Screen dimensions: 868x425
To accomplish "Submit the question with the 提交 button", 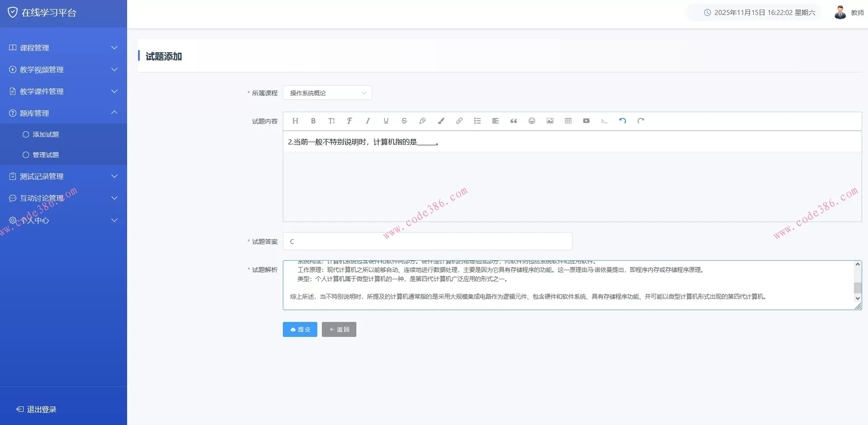I will pyautogui.click(x=300, y=329).
